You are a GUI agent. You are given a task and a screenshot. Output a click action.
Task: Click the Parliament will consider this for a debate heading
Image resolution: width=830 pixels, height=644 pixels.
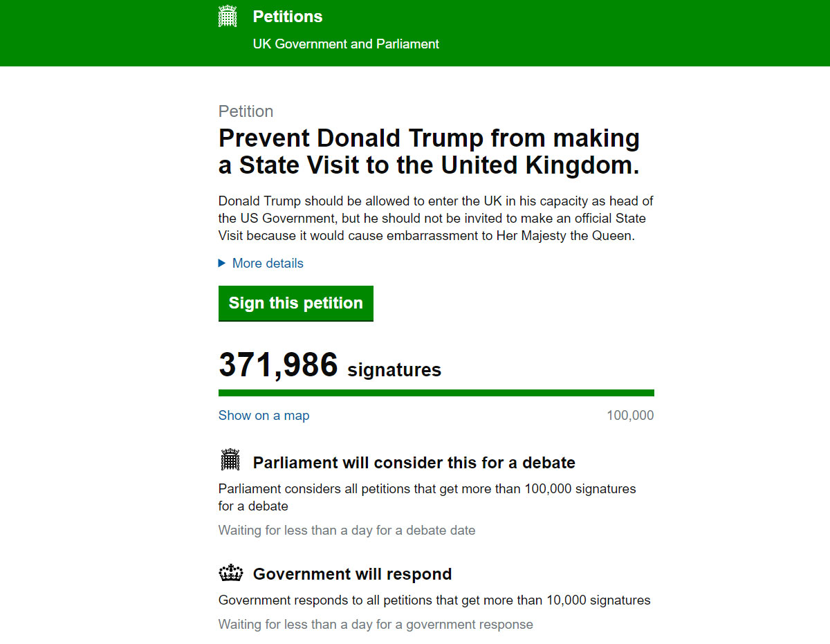tap(414, 462)
